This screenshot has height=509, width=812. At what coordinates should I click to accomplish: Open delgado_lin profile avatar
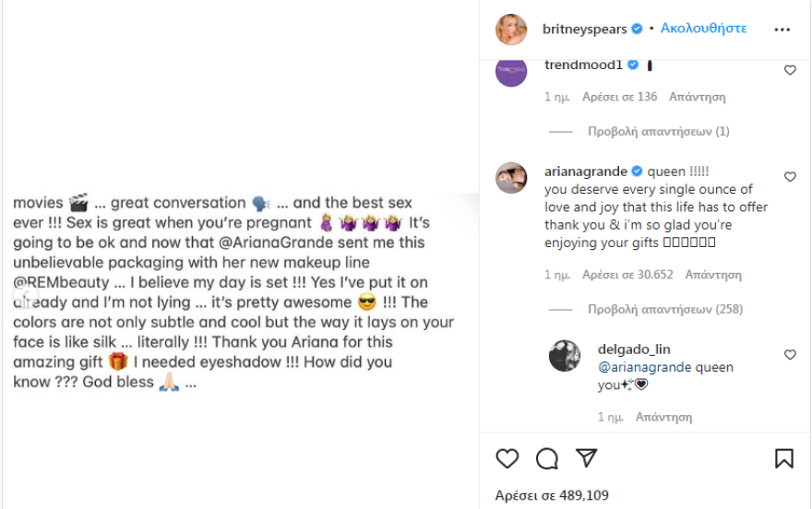click(x=565, y=356)
